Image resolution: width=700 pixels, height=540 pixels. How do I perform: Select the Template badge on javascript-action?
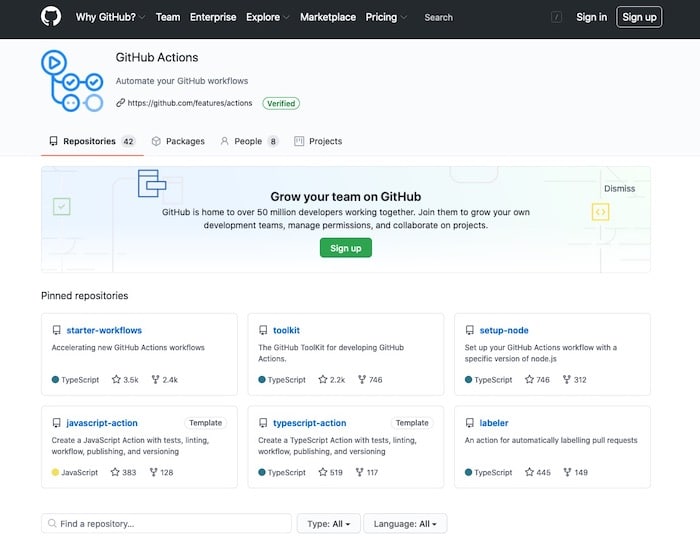click(205, 423)
